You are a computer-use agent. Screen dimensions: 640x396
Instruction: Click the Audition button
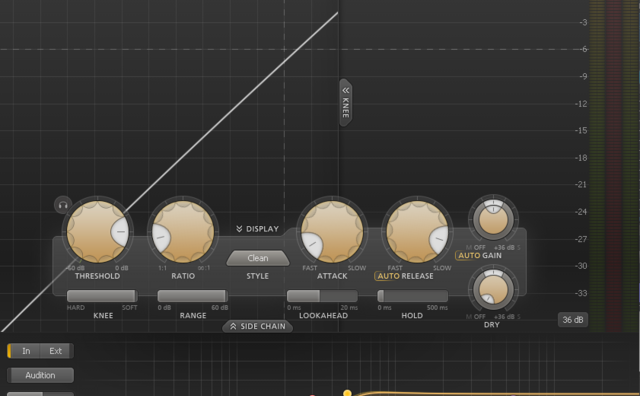pyautogui.click(x=40, y=375)
